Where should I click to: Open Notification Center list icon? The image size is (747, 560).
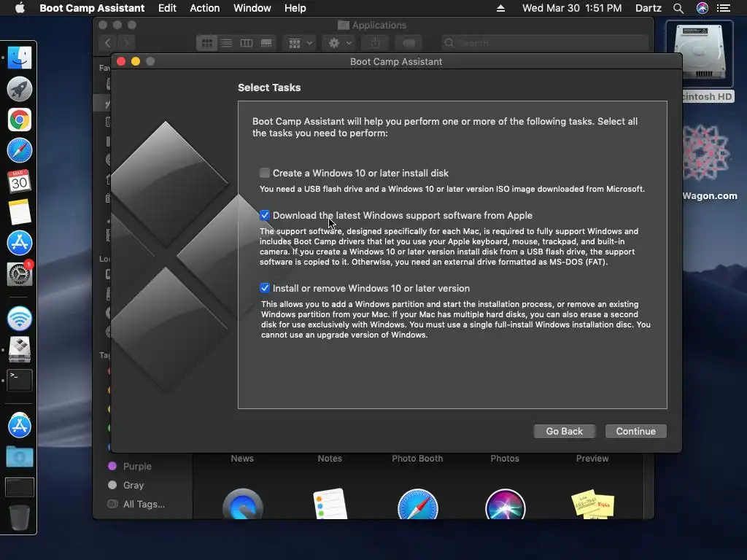[x=724, y=8]
